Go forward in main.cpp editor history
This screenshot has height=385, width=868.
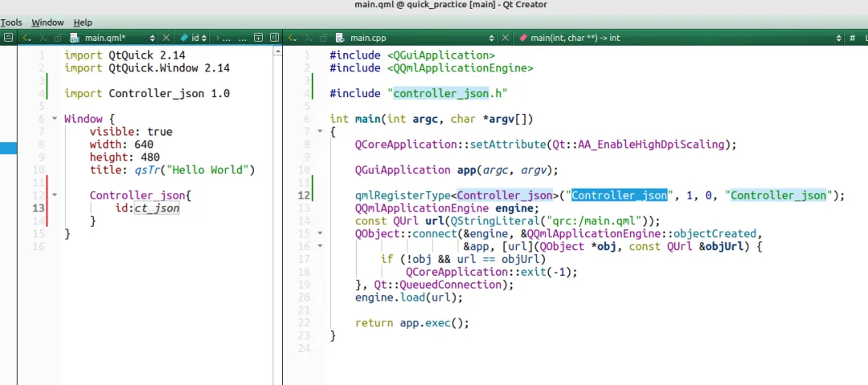[309, 39]
